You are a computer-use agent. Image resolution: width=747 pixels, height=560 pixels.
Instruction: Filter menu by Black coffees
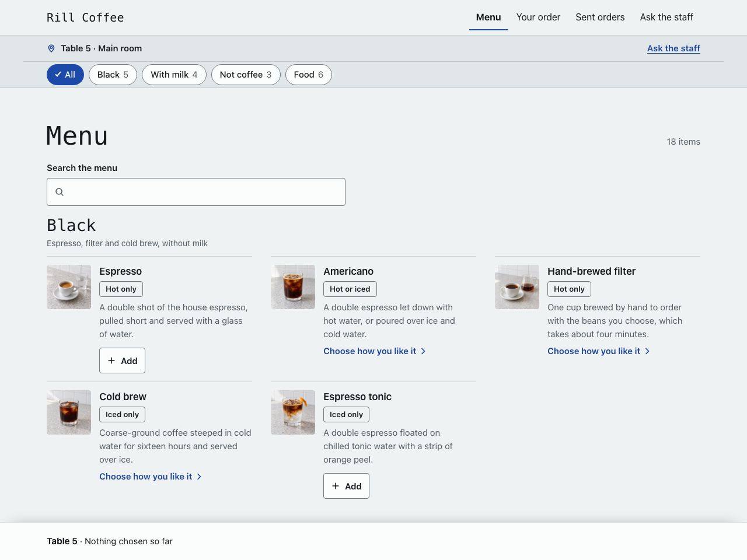(x=113, y=75)
